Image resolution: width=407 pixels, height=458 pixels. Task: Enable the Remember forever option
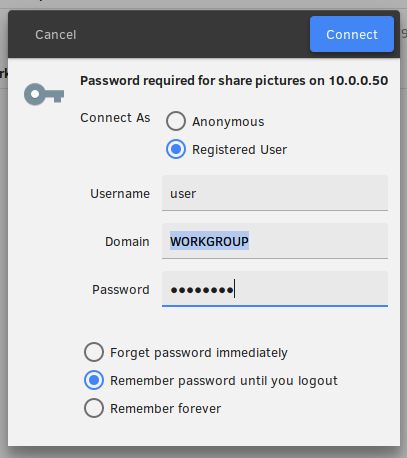94,408
